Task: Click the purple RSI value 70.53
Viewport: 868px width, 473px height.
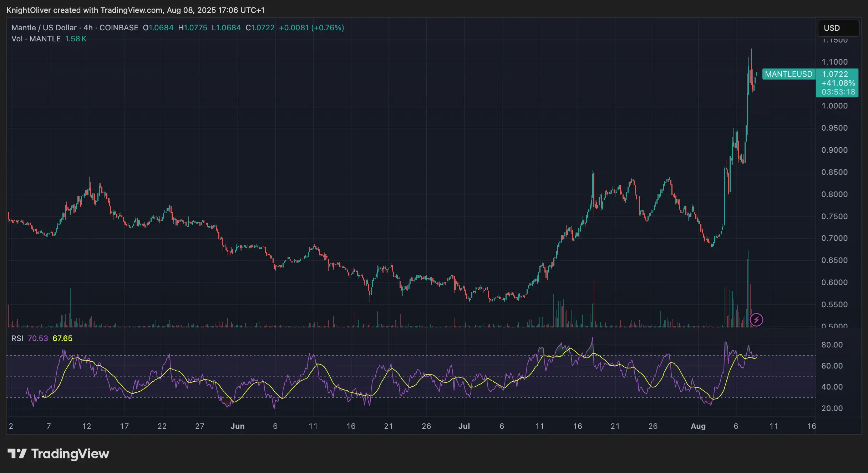Action: point(37,338)
